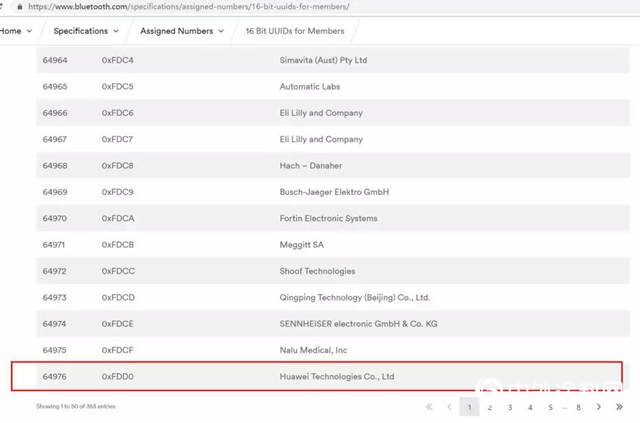The image size is (640, 423).
Task: Click hex value 0xFDC9
Action: click(118, 192)
